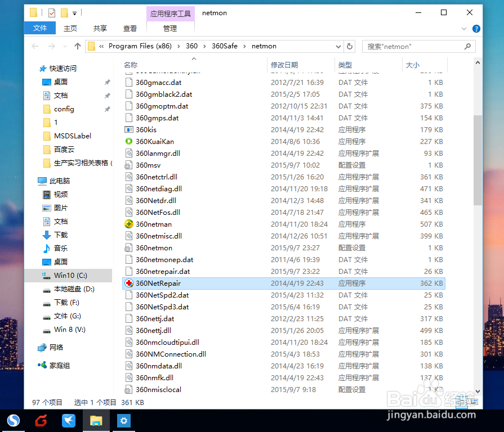Open 百度云 folder in sidebar
The height and width of the screenshot is (432, 504).
(64, 150)
